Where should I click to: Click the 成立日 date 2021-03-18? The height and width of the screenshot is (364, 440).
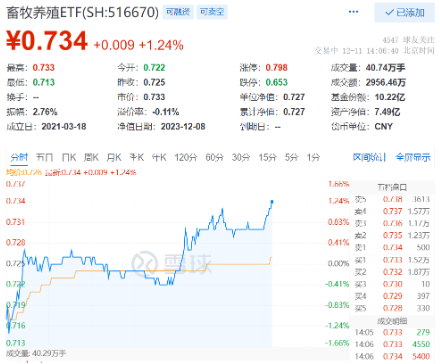coord(64,127)
